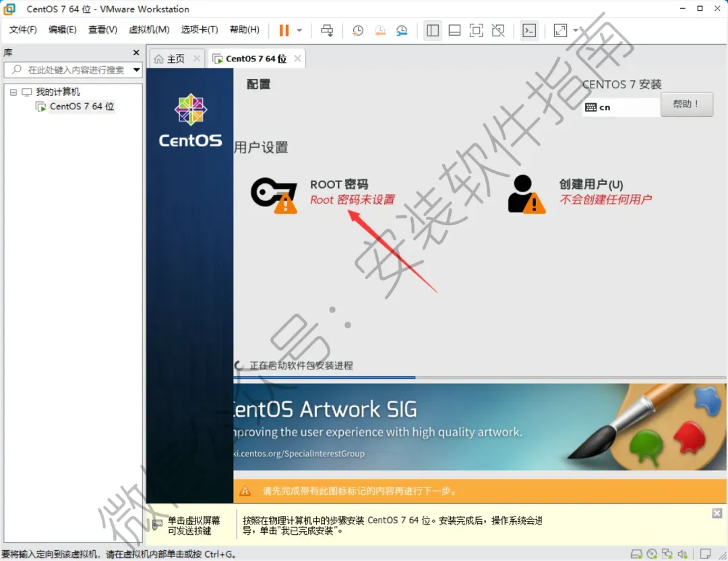728x561 pixels.
Task: Open the 创建用户(U) setting
Action: click(605, 191)
